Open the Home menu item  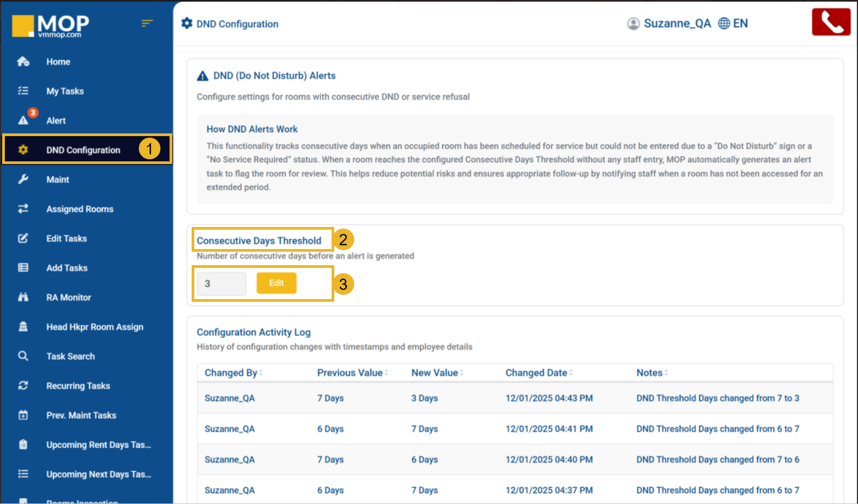pyautogui.click(x=58, y=62)
